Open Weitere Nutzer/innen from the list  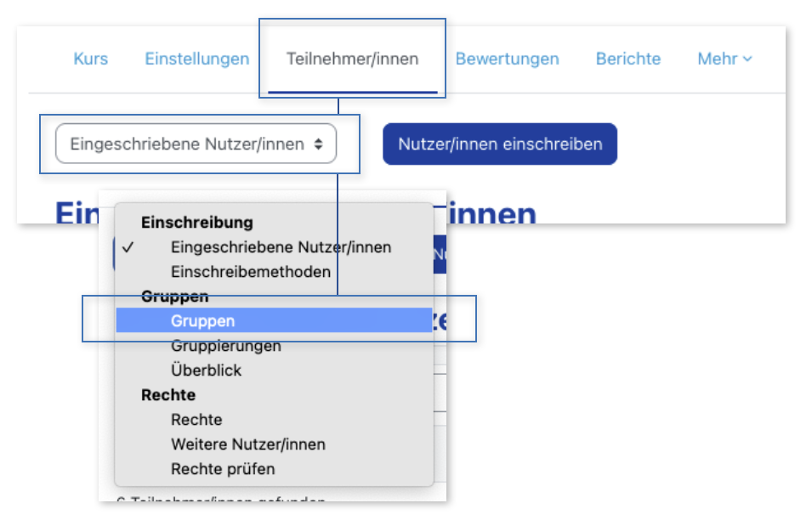coord(247,444)
